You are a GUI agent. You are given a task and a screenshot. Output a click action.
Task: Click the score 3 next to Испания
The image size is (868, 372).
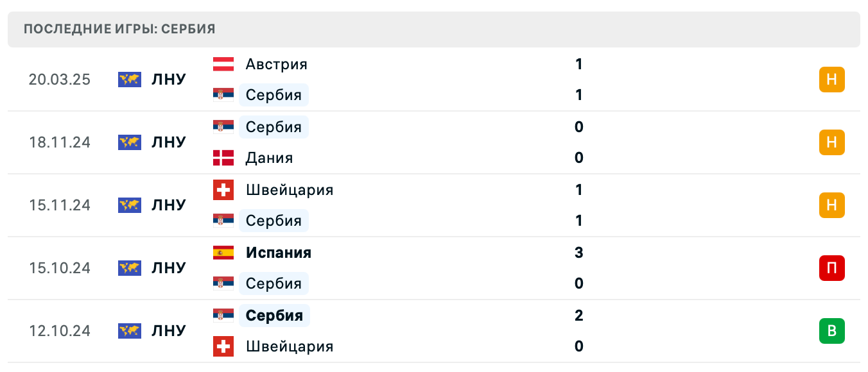click(578, 252)
